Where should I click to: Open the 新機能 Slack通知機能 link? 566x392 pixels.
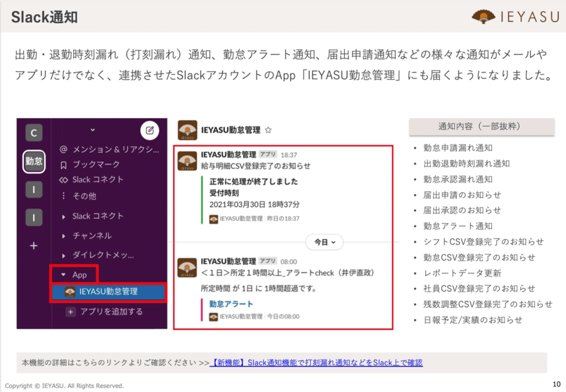pyautogui.click(x=316, y=362)
